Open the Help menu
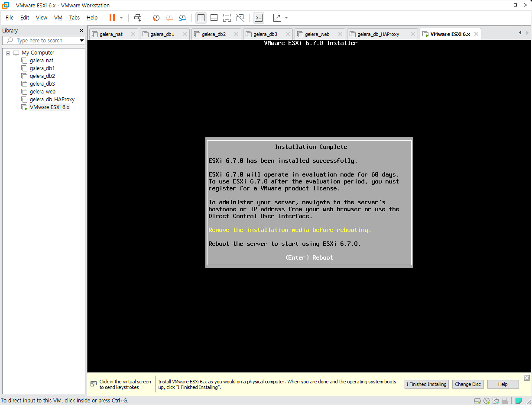 92,18
